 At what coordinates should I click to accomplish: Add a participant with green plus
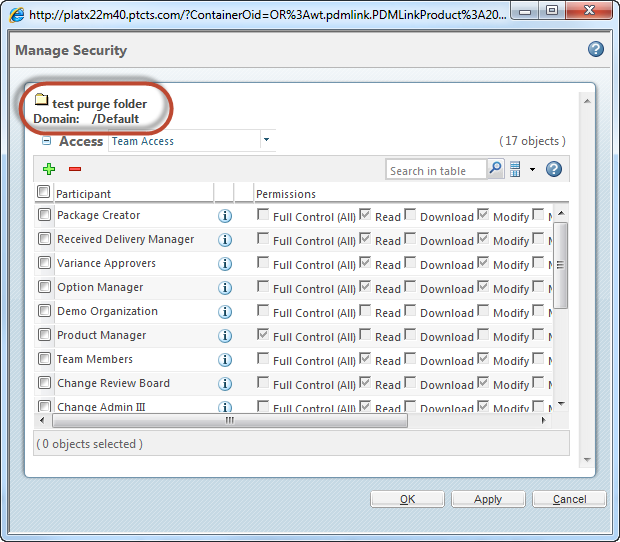pyautogui.click(x=49, y=169)
